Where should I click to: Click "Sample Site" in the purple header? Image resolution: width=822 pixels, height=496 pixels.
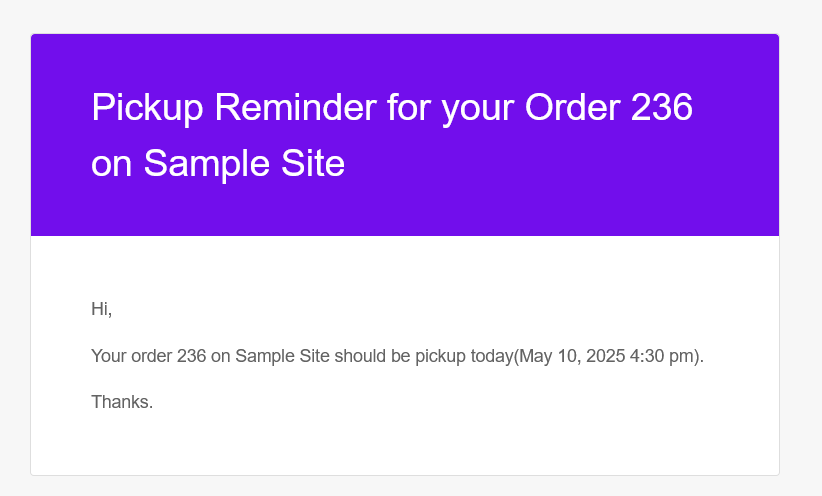244,164
